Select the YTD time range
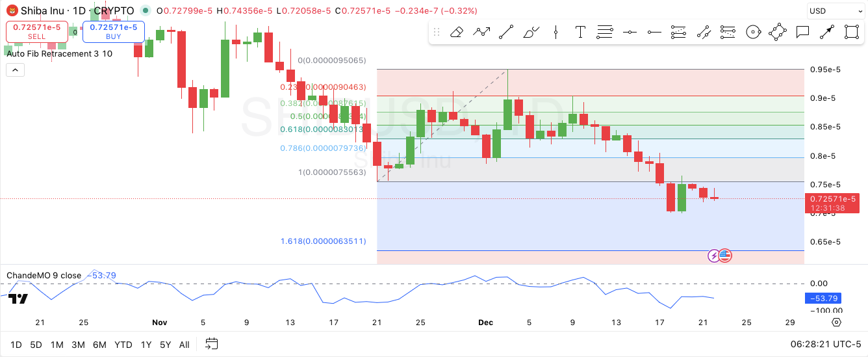This screenshot has height=357, width=868. [x=123, y=345]
